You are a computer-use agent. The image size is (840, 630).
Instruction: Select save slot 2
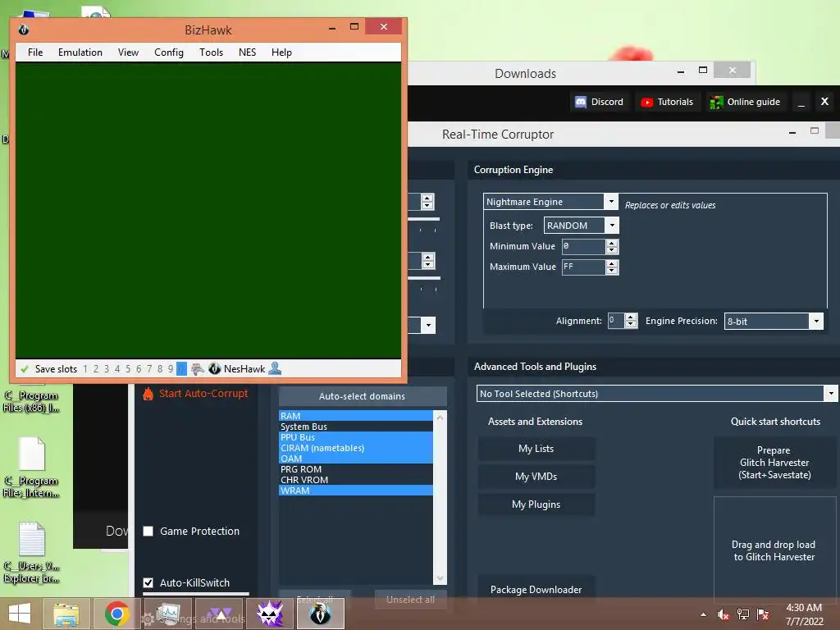(96, 369)
